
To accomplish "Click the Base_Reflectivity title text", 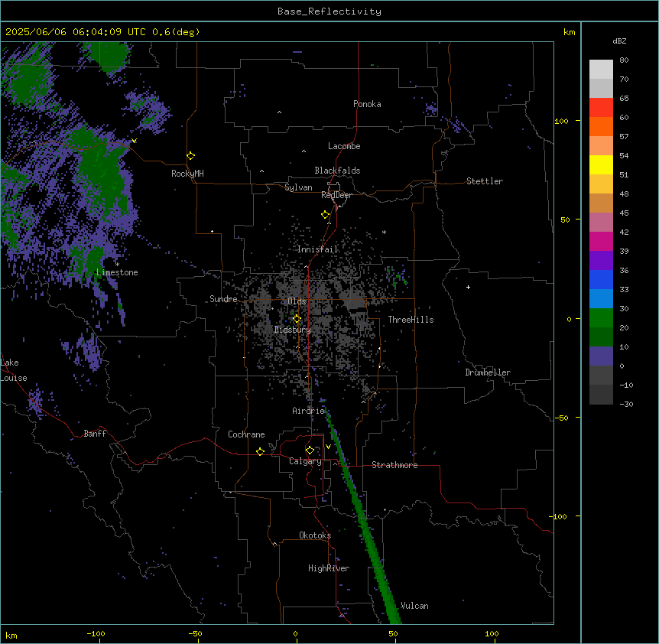I will tap(329, 11).
